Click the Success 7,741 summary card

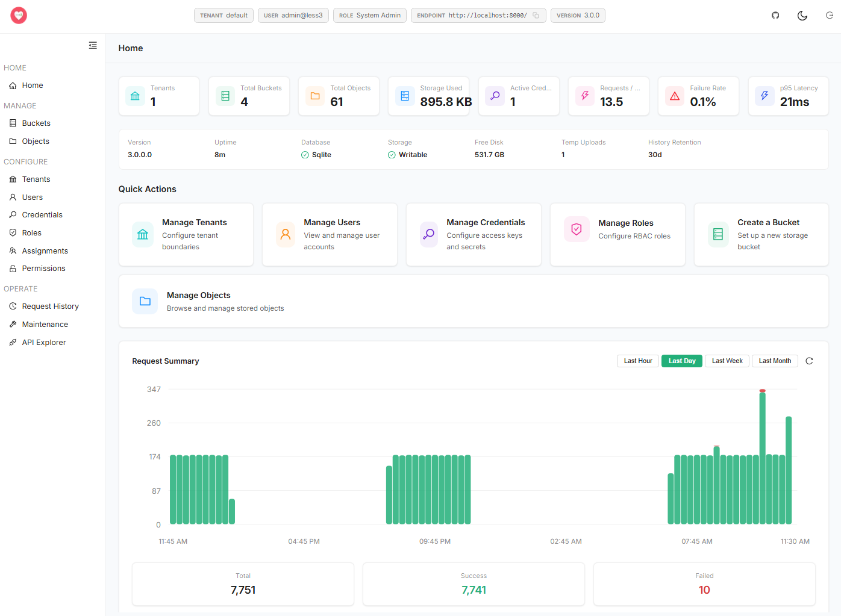[x=474, y=584]
